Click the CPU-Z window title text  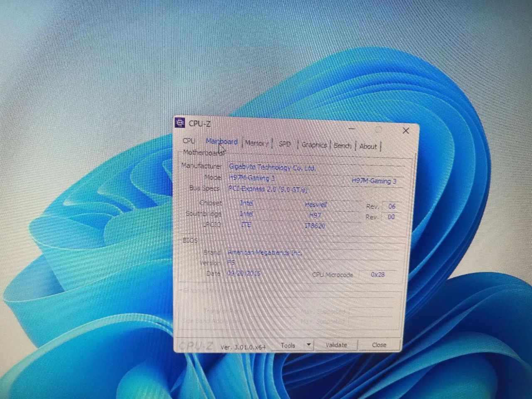(x=199, y=123)
